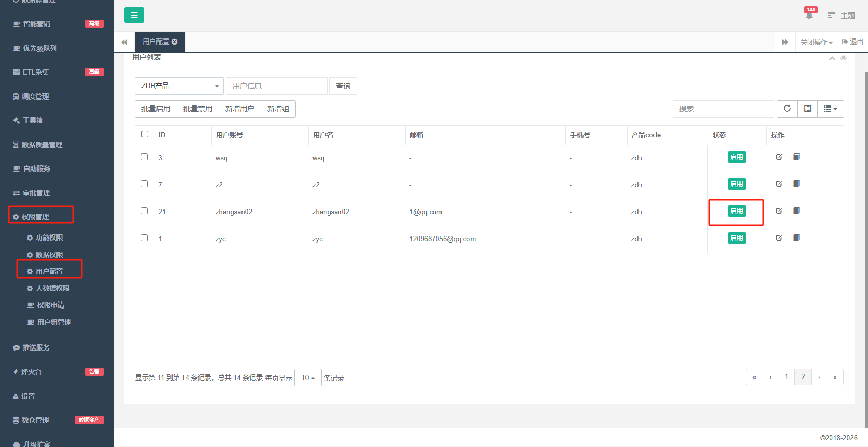Open the ZDH产品 product dropdown
This screenshot has height=447, width=868.
coord(179,86)
